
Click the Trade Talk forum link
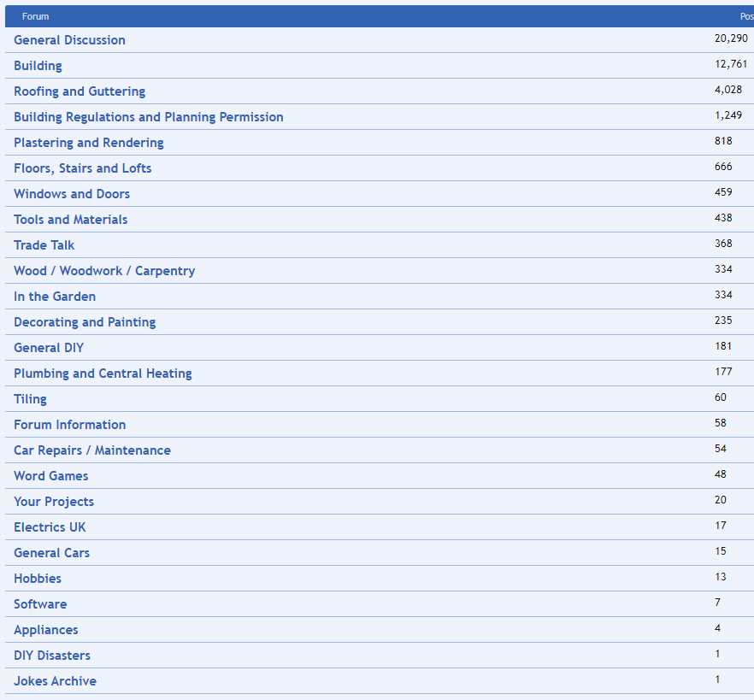44,245
